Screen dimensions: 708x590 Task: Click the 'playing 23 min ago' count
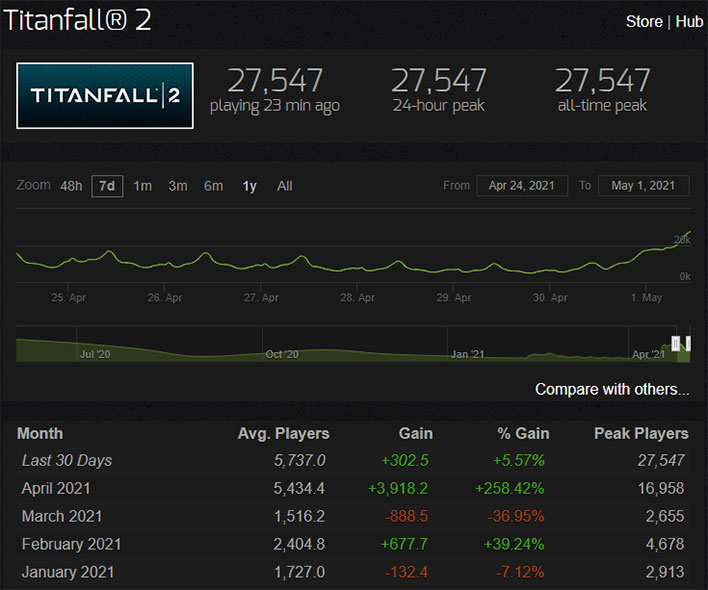pyautogui.click(x=275, y=89)
